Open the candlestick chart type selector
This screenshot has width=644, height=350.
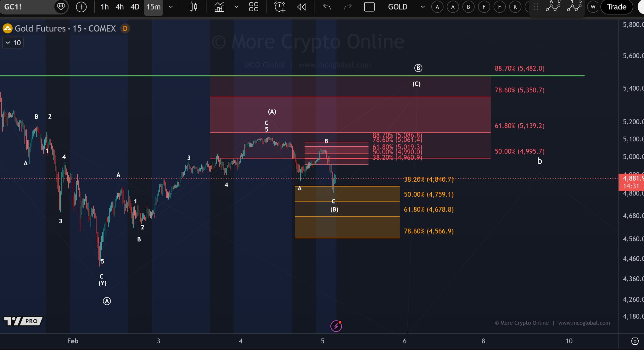pos(193,7)
